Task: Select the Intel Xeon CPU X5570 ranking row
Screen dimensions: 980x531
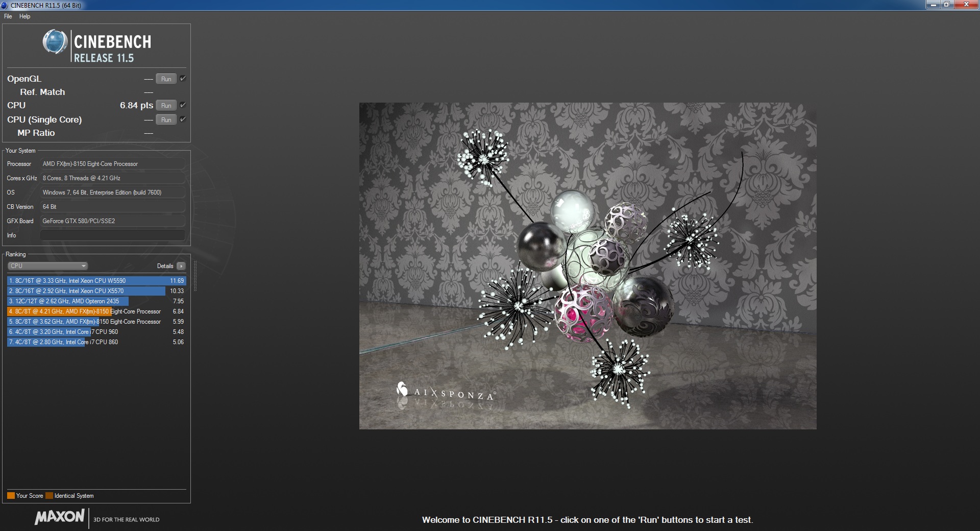Action: pos(96,291)
